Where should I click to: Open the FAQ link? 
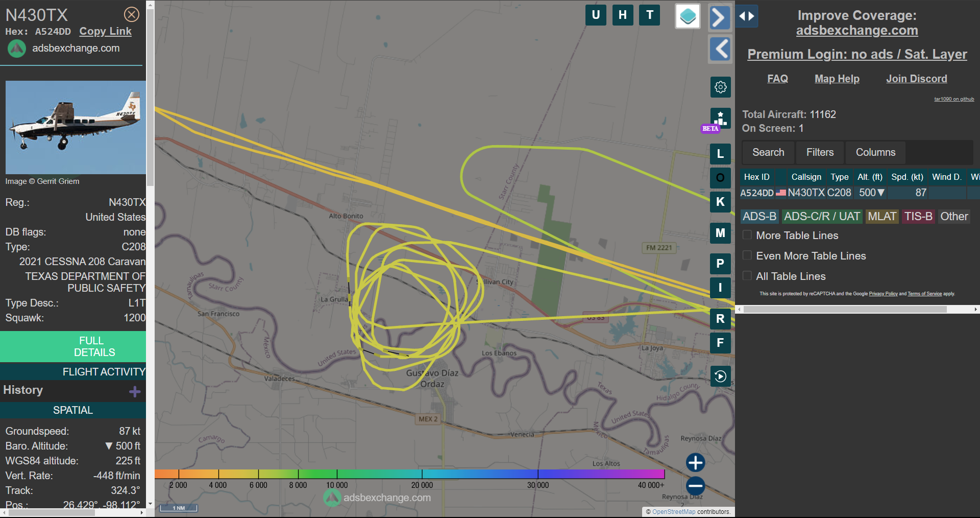point(777,79)
